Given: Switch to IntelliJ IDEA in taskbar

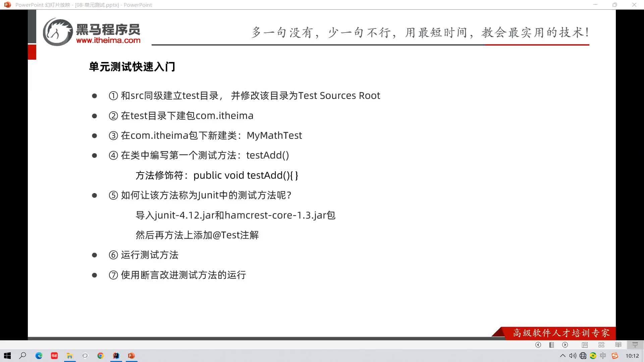Looking at the screenshot, I should pyautogui.click(x=116, y=356).
